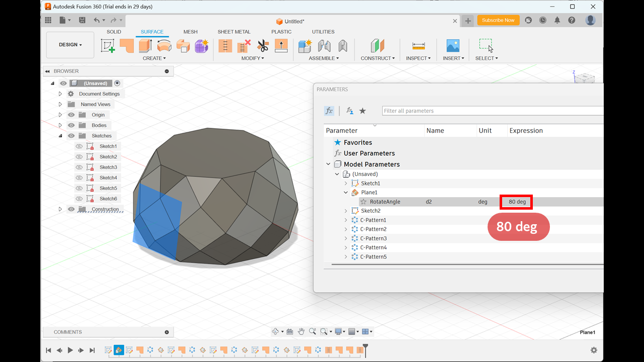Screen dimensions: 644x362
Task: Open the Help question mark menu
Action: [572, 20]
